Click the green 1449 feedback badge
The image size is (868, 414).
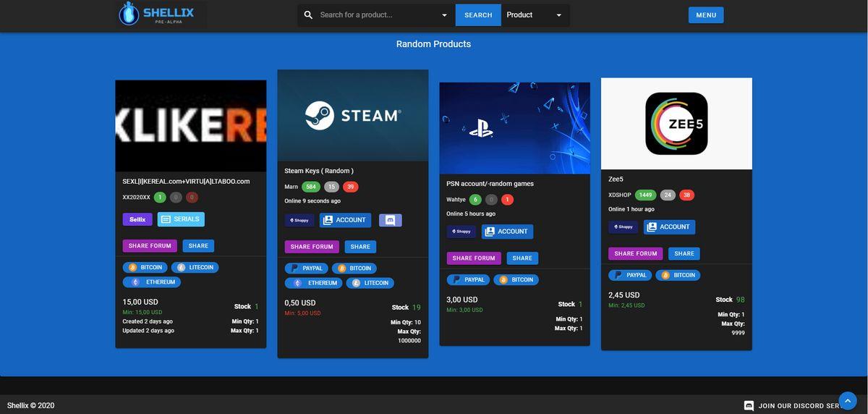point(645,195)
